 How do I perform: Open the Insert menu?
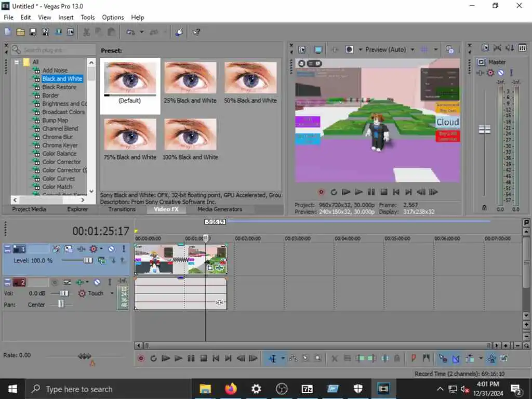click(x=66, y=17)
